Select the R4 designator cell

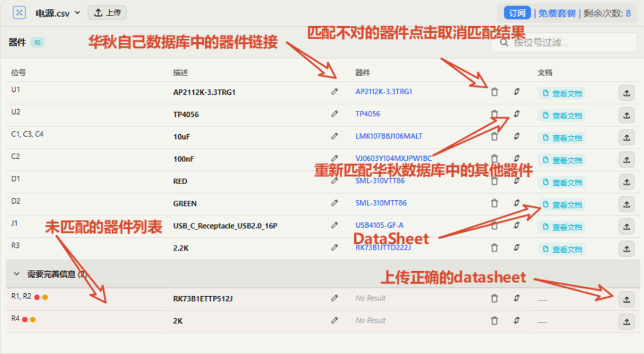point(15,318)
